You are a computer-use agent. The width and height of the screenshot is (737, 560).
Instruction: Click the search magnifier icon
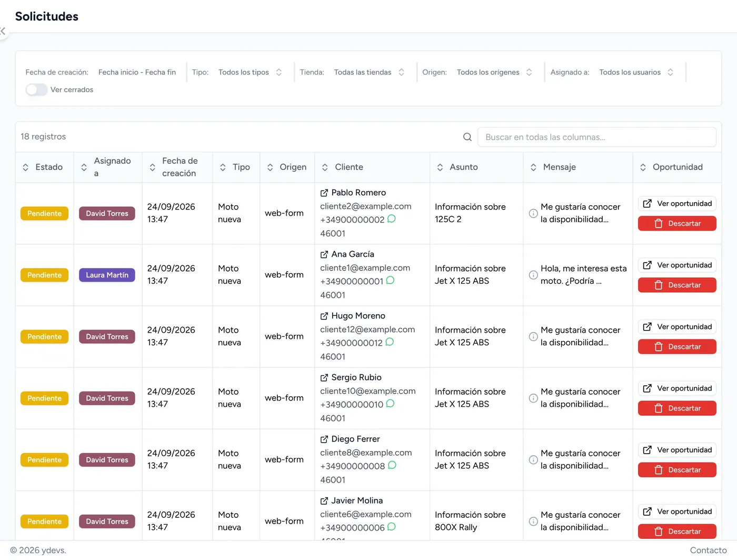point(467,137)
